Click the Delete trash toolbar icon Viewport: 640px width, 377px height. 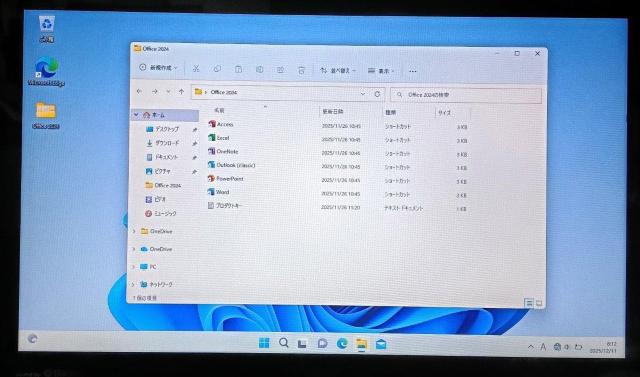[301, 71]
